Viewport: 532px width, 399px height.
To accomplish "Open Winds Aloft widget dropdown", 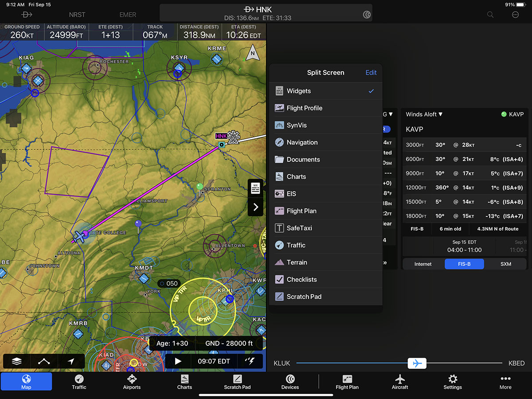I will [424, 114].
